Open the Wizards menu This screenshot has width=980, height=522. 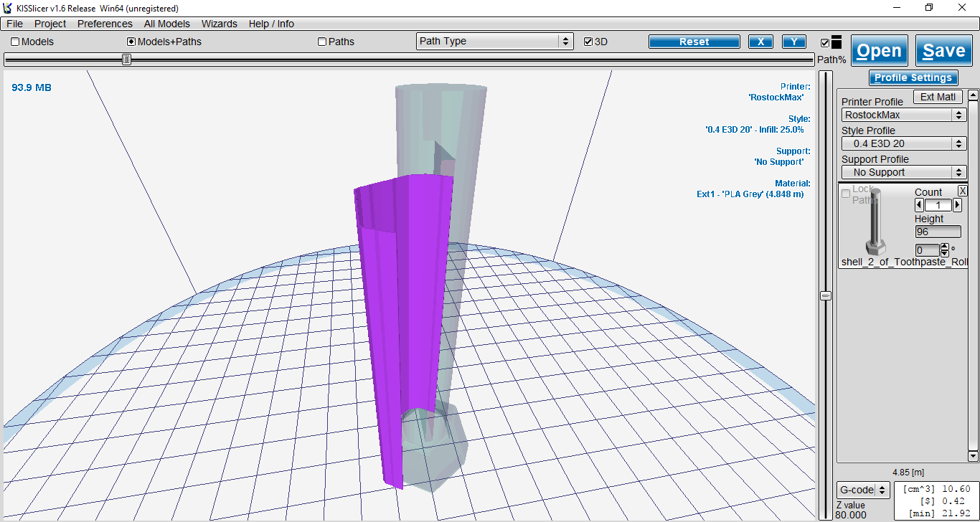coord(220,24)
